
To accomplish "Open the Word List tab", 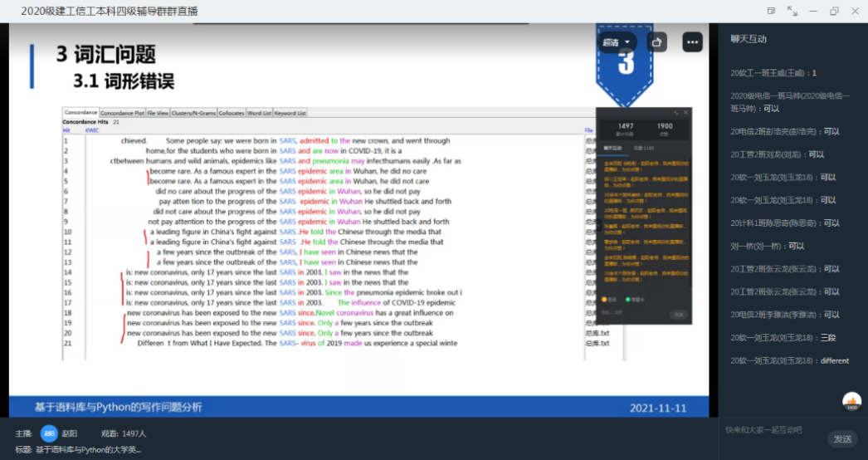I will click(x=260, y=113).
